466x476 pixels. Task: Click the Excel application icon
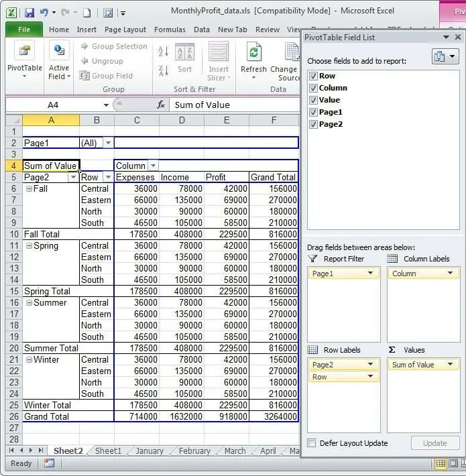[11, 13]
